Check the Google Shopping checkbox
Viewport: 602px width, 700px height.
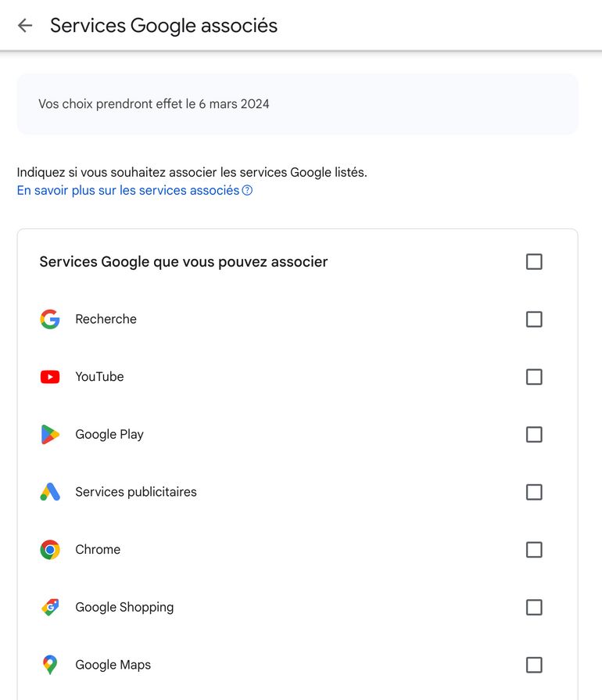click(x=534, y=607)
